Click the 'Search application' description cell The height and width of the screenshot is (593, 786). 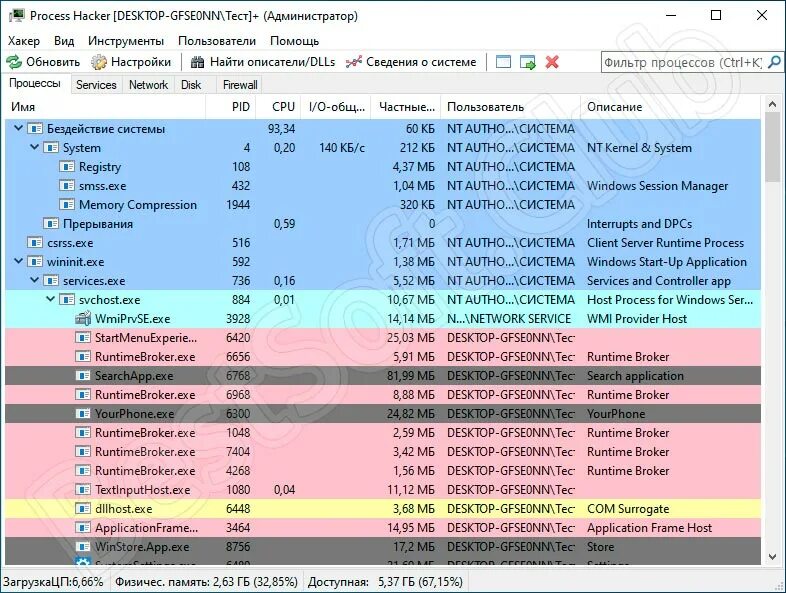[635, 375]
